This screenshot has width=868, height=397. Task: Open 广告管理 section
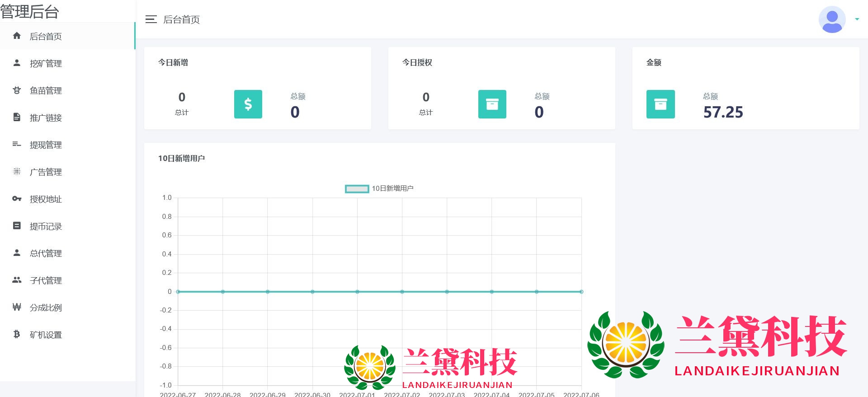pyautogui.click(x=46, y=172)
